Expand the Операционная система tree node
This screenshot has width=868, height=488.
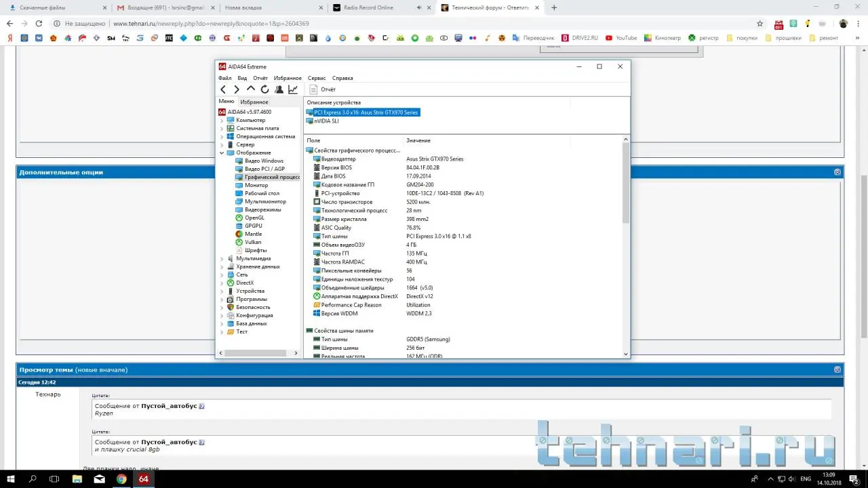click(x=222, y=137)
